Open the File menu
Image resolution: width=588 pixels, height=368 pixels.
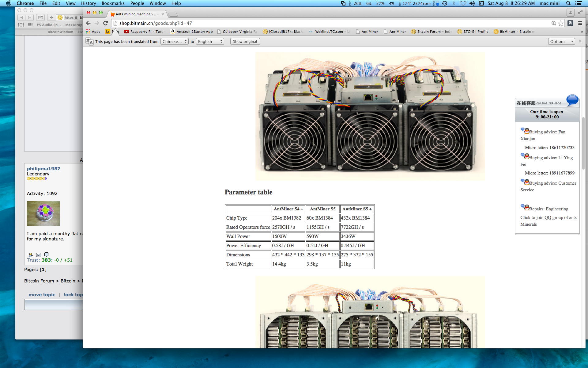(43, 3)
